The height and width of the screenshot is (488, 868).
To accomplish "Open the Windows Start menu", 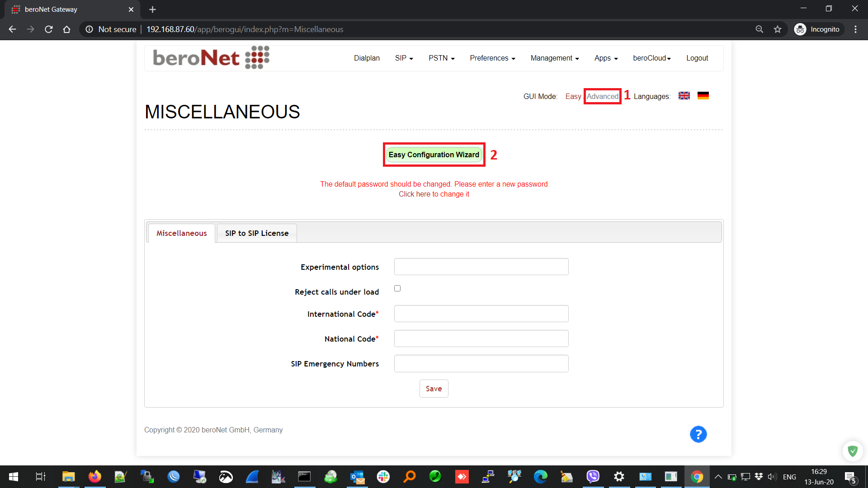I will click(14, 477).
